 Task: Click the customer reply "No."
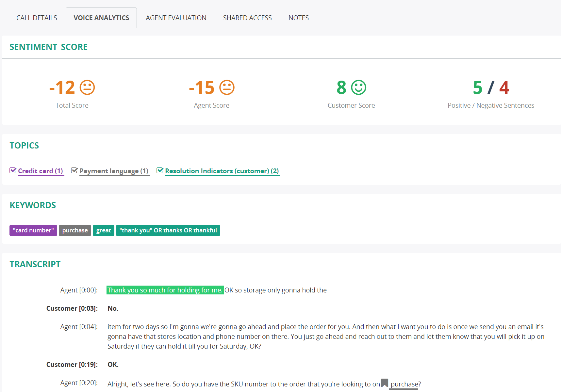click(x=113, y=308)
